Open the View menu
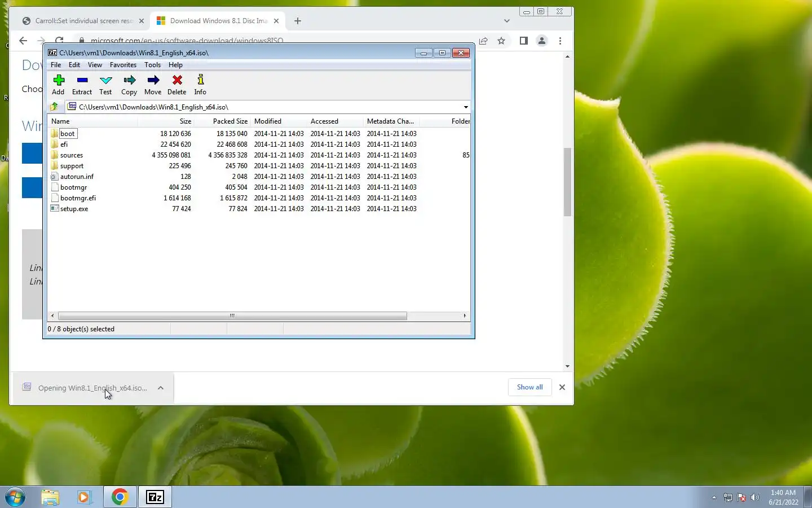The width and height of the screenshot is (812, 508). click(95, 65)
